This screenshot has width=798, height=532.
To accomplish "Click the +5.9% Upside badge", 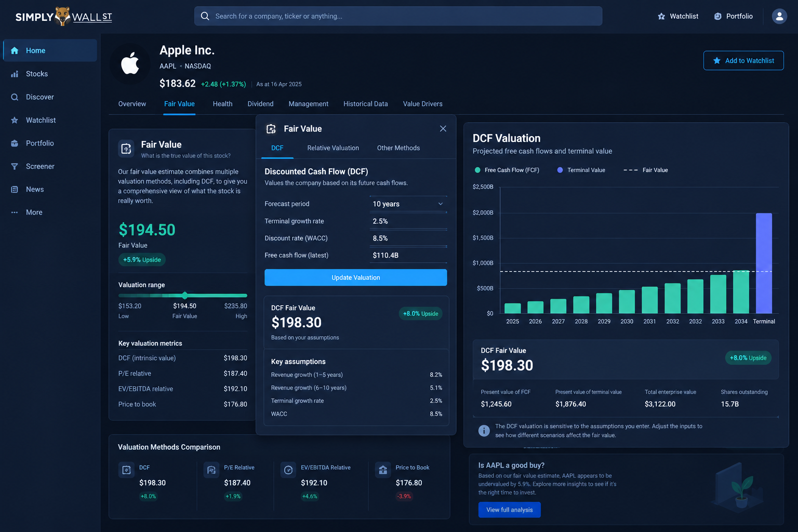I will (x=142, y=260).
